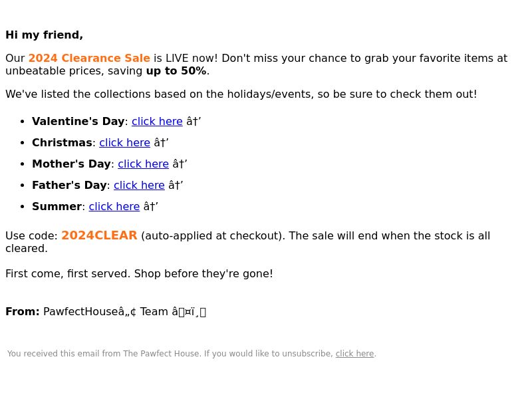Click the orange 2024CLEAR promo code
Image resolution: width=532 pixels, height=399 pixels.
coord(99,235)
